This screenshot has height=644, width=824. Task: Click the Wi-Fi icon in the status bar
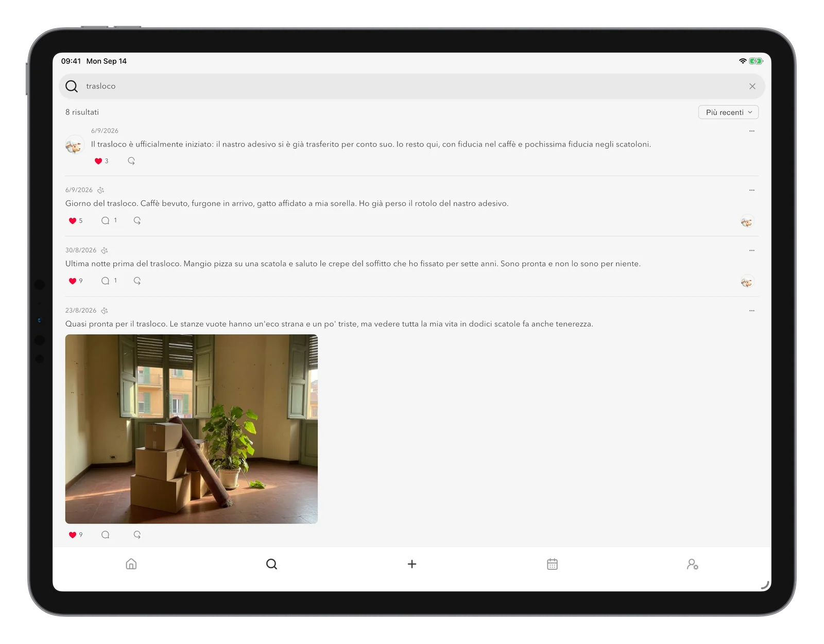tap(743, 61)
